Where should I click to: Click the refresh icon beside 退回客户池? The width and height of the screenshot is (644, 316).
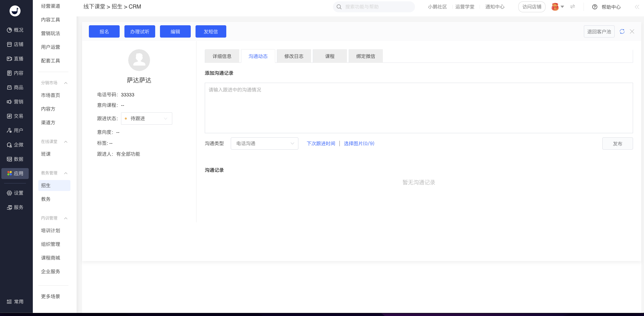pos(622,31)
